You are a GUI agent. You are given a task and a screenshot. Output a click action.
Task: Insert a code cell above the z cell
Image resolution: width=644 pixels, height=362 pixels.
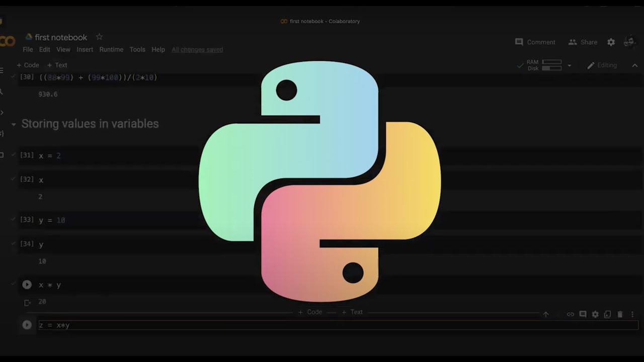tap(310, 312)
